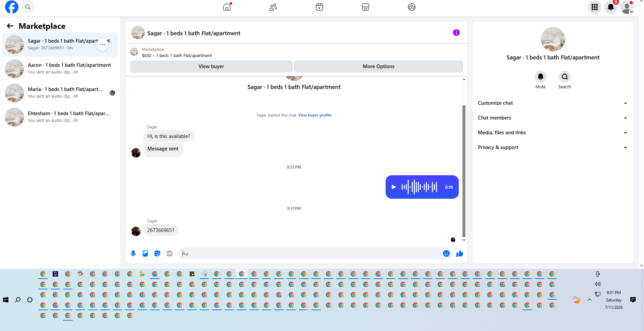Screen dimensions: 644x331
Task: Show hidden system tray icons
Action: click(x=590, y=300)
